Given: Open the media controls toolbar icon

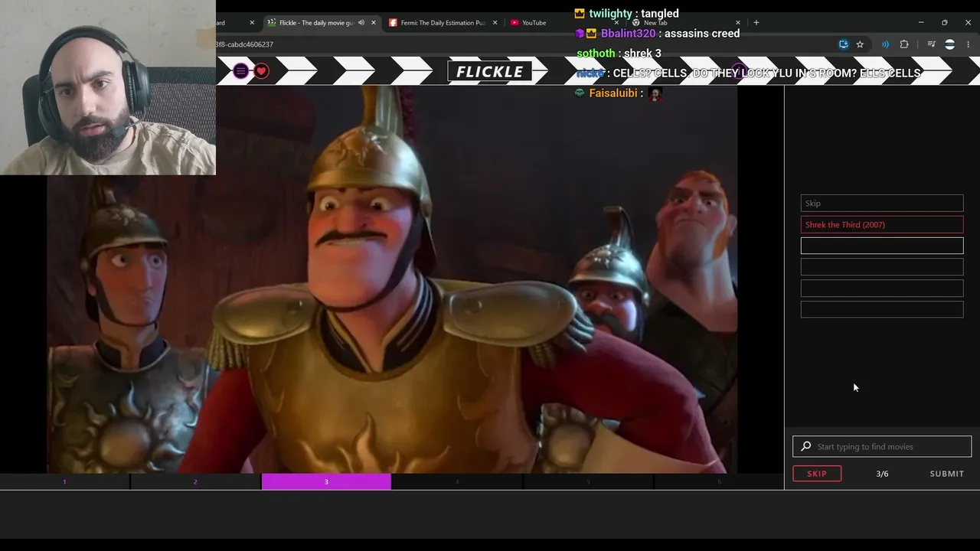Looking at the screenshot, I should [931, 44].
